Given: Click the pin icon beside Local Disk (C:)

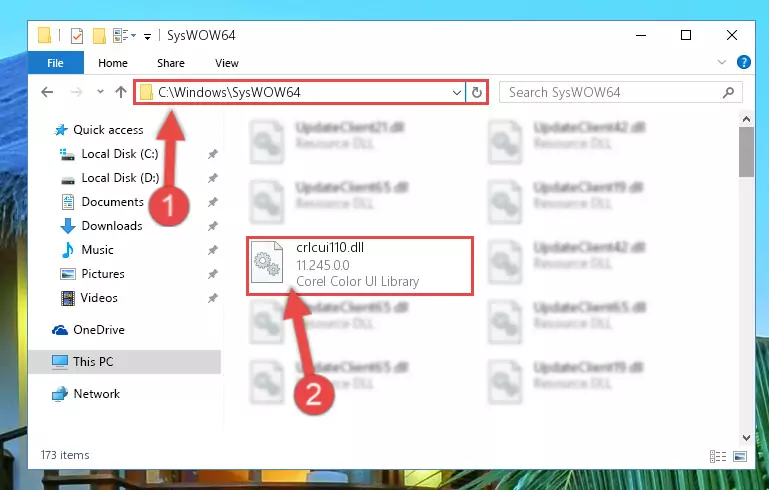Looking at the screenshot, I should tap(212, 154).
